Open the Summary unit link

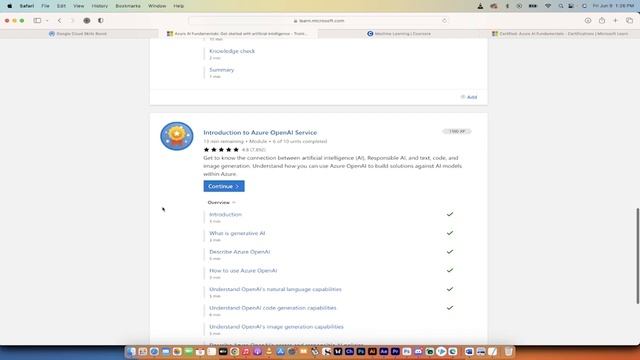[x=222, y=70]
